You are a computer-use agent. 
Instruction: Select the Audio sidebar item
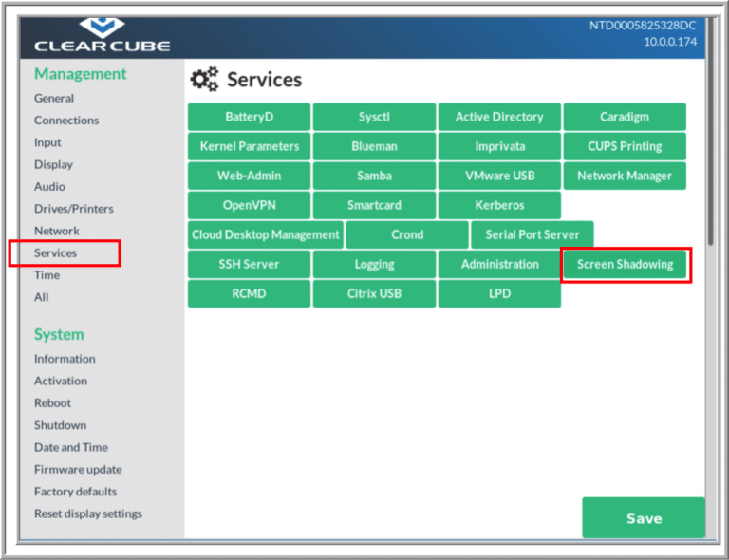click(49, 187)
